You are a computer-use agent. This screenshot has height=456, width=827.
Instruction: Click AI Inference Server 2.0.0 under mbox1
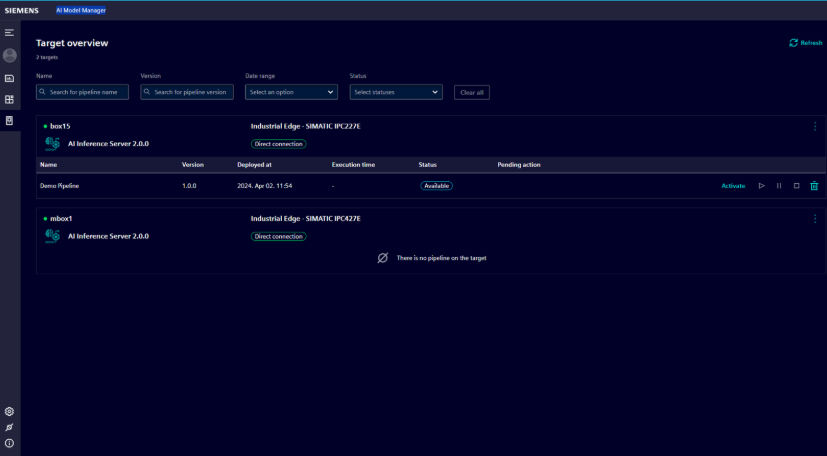pos(108,236)
